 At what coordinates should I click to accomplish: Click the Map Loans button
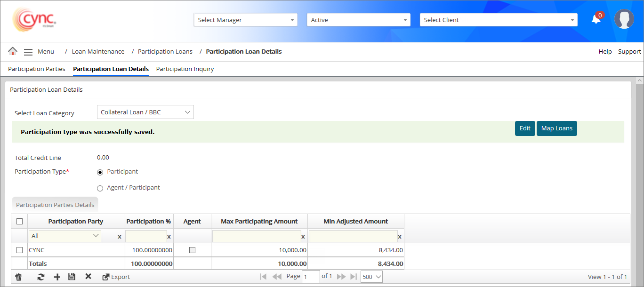556,128
